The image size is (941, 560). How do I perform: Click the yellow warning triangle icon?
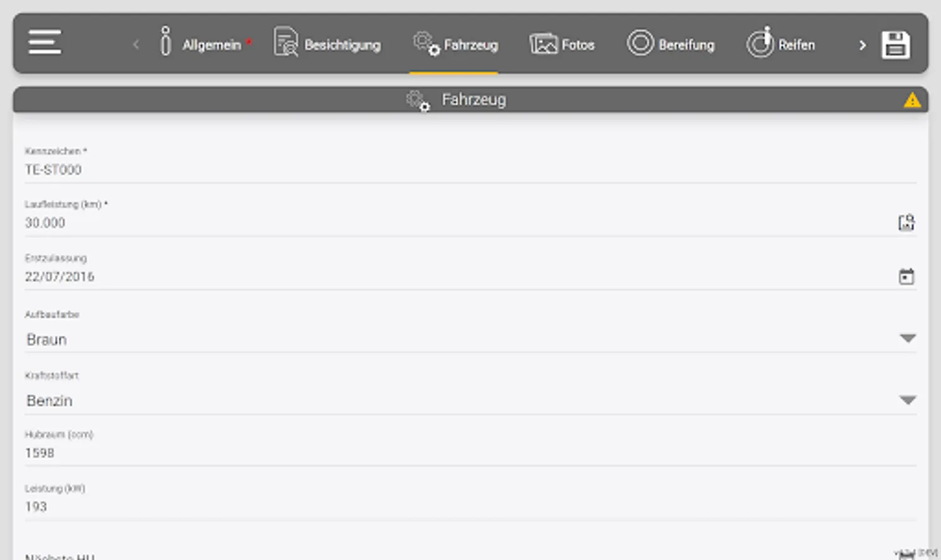[912, 100]
